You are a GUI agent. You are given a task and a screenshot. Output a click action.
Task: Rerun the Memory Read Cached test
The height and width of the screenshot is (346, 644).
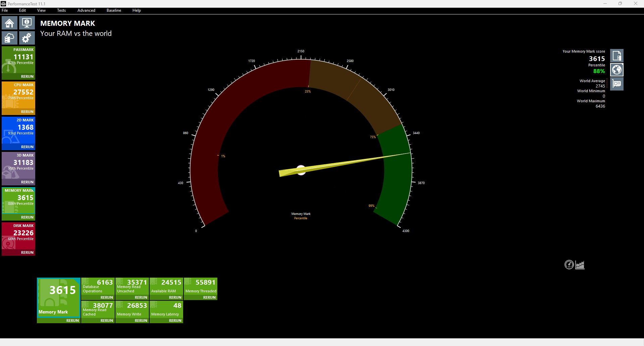click(107, 321)
